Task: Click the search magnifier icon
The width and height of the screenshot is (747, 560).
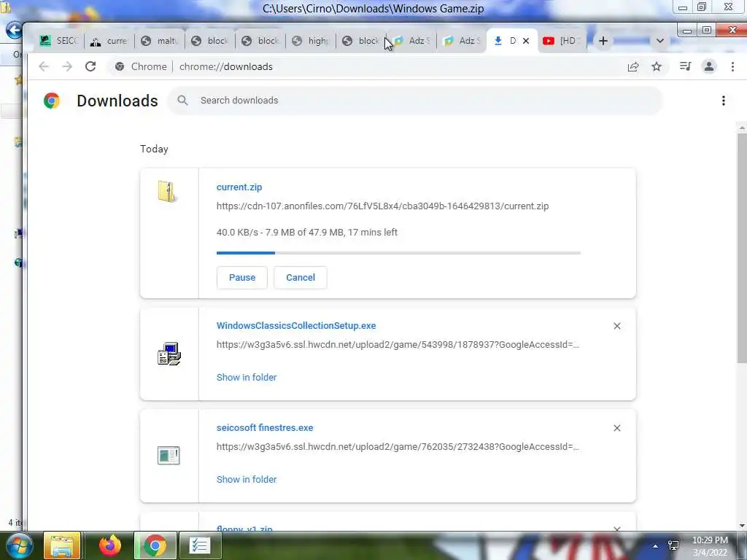Action: point(182,101)
